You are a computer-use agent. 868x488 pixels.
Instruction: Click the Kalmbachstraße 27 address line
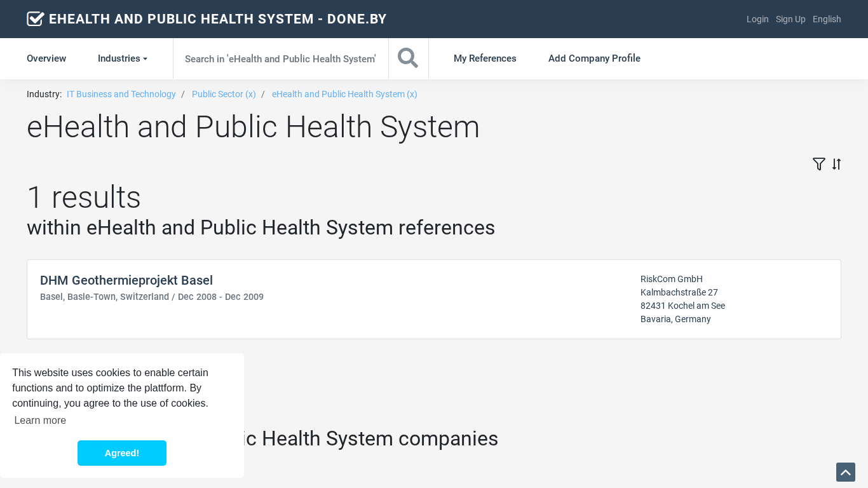[679, 292]
